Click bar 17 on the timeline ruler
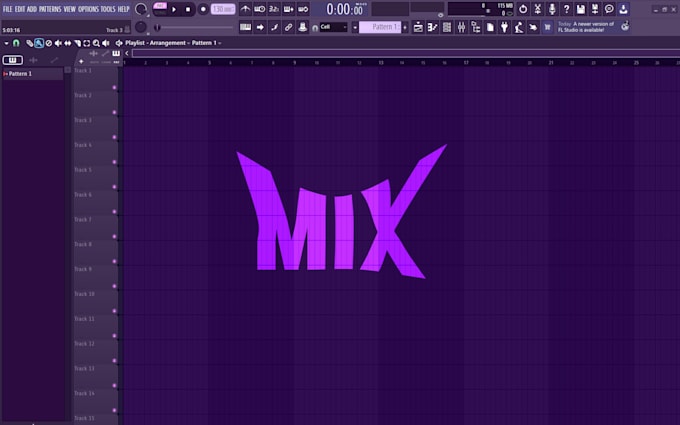This screenshot has height=425, width=680. tap(465, 63)
